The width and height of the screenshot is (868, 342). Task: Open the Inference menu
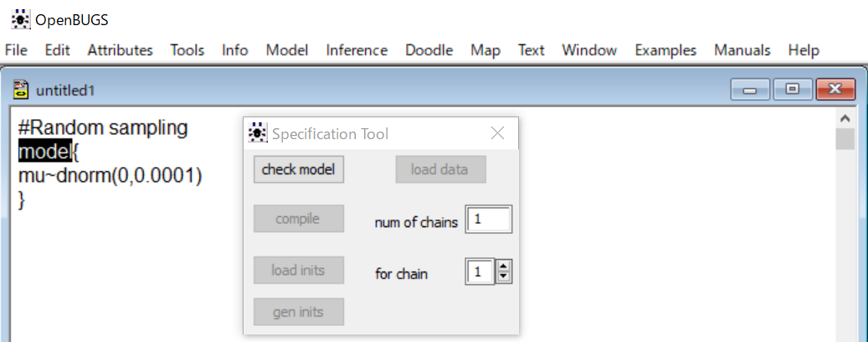357,50
